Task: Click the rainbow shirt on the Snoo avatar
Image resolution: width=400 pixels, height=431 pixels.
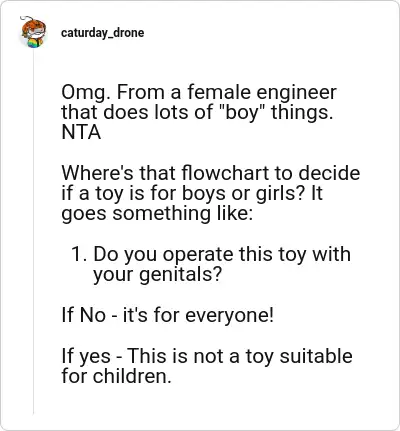Action: coord(35,43)
